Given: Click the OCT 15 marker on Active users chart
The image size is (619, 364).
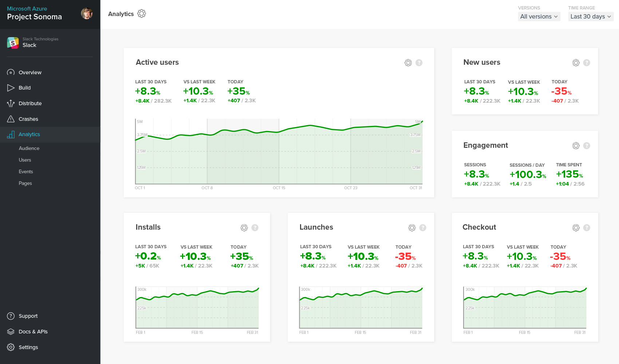Looking at the screenshot, I should pyautogui.click(x=279, y=188).
